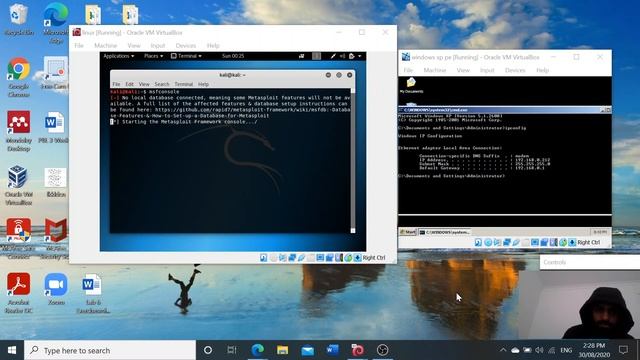Image resolution: width=640 pixels, height=360 pixels.
Task: Open Microsoft Edge desktop shortcut
Action: [x=56, y=22]
